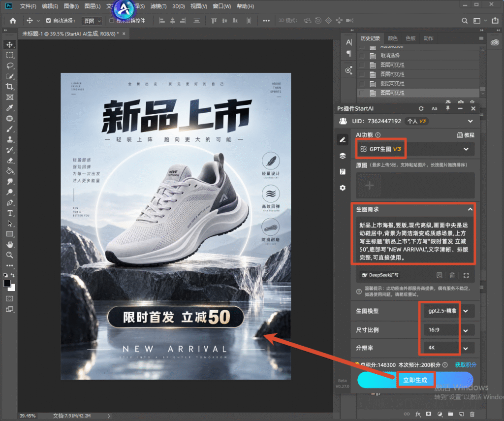Select the Hand tool
Image resolution: width=504 pixels, height=421 pixels.
pyautogui.click(x=10, y=244)
